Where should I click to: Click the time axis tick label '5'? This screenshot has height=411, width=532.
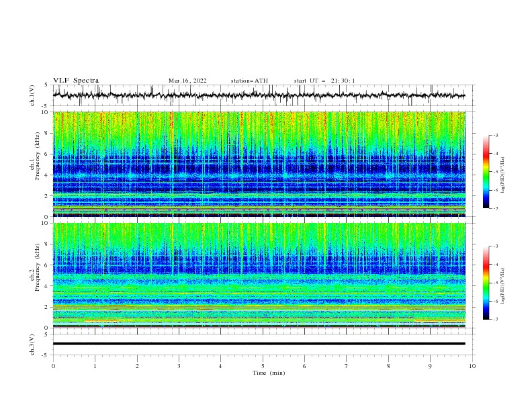[263, 366]
